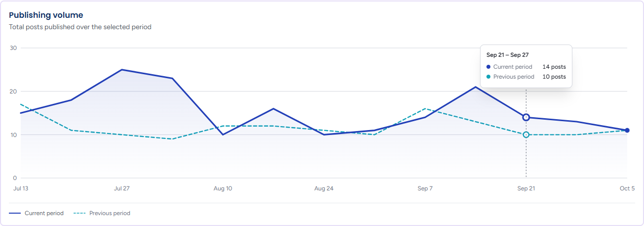This screenshot has height=226, width=644.
Task: Click the tooltip's Current period label
Action: pos(513,67)
